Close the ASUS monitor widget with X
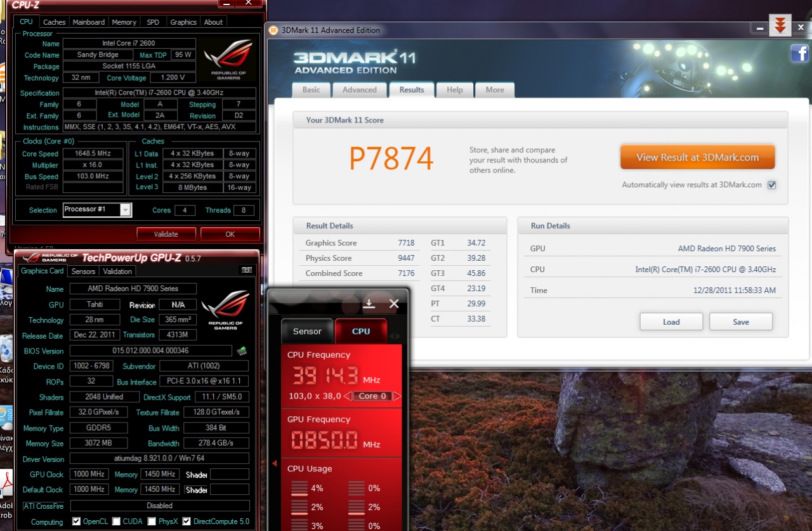 (394, 304)
